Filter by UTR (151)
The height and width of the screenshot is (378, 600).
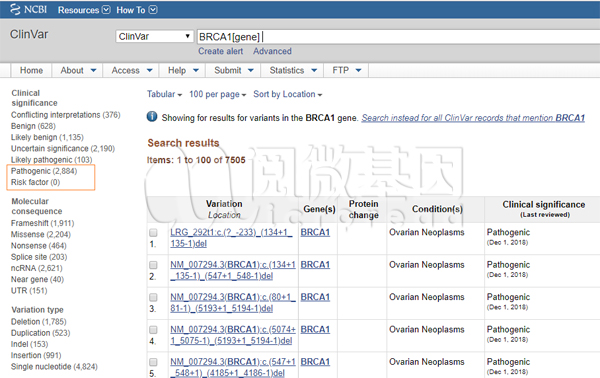[29, 290]
